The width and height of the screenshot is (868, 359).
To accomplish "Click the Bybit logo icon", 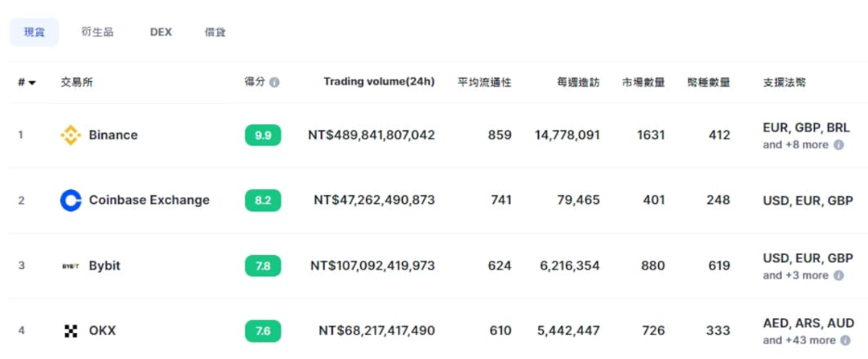I will [71, 266].
